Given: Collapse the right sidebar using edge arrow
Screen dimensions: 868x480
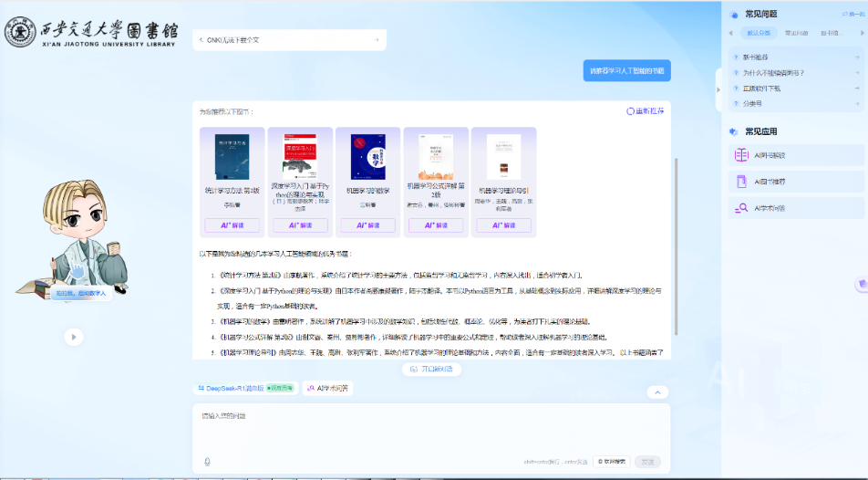Looking at the screenshot, I should tap(718, 89).
